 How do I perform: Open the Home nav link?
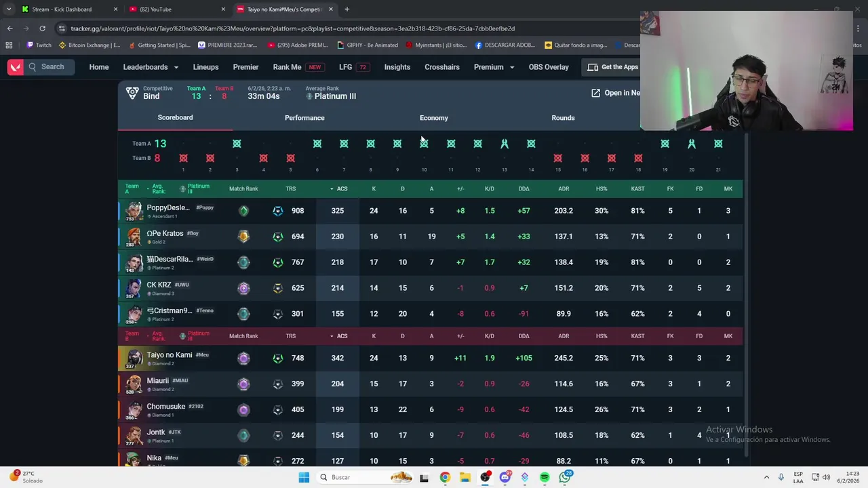point(99,67)
